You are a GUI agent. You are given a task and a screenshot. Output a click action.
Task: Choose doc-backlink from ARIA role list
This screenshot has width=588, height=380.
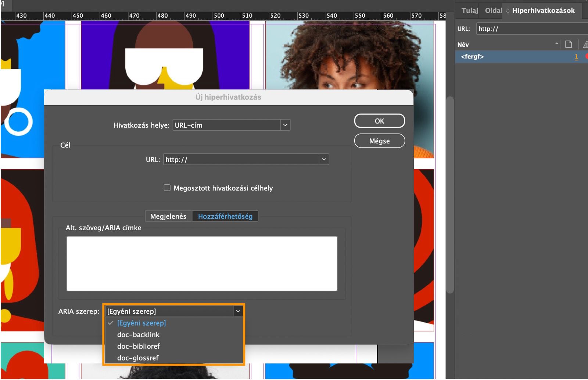pos(138,334)
